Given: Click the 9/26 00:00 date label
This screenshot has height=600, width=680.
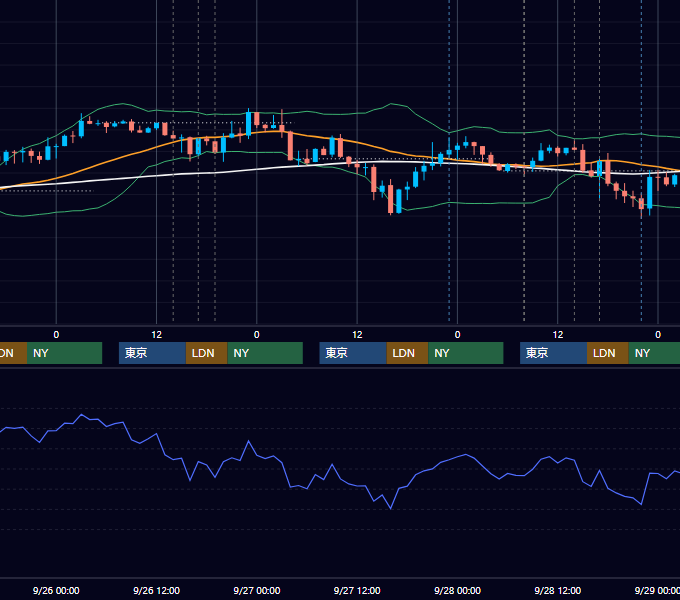Looking at the screenshot, I should click(x=56, y=590).
